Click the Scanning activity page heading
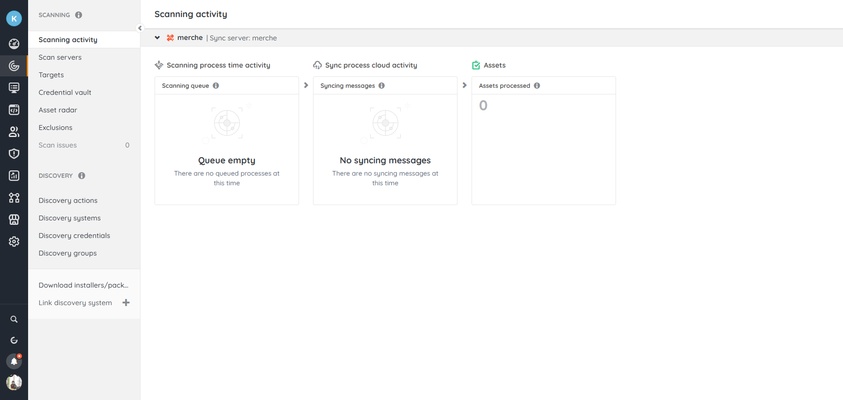Image resolution: width=843 pixels, height=400 pixels. 191,14
